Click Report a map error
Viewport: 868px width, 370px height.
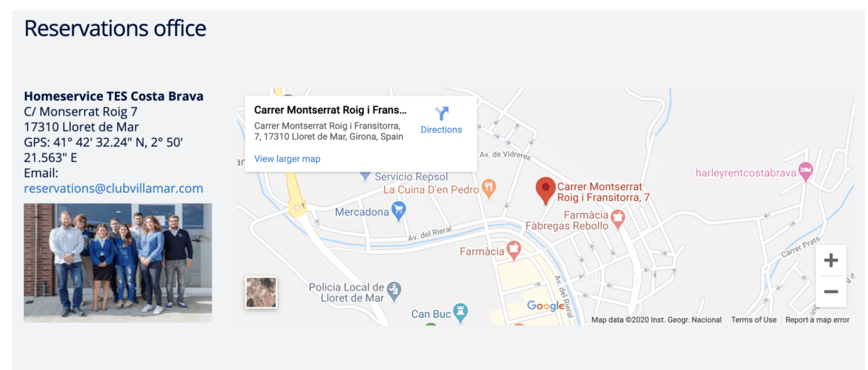click(x=817, y=319)
